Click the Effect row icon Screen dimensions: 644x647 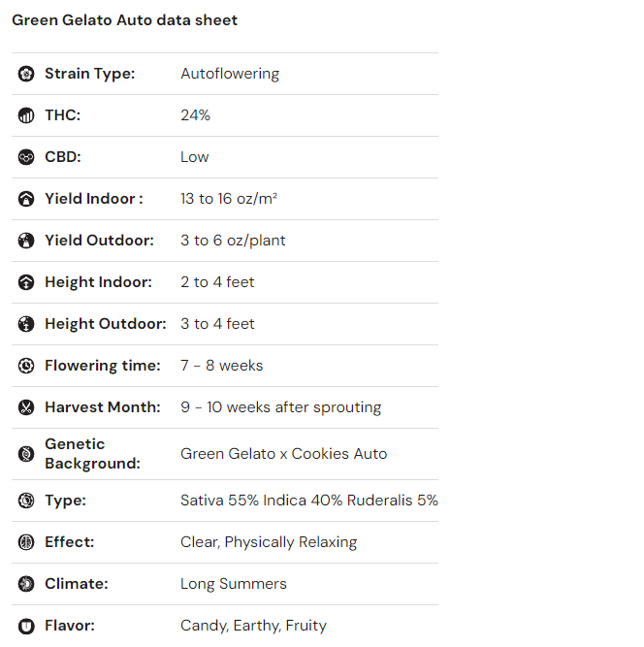pos(26,542)
